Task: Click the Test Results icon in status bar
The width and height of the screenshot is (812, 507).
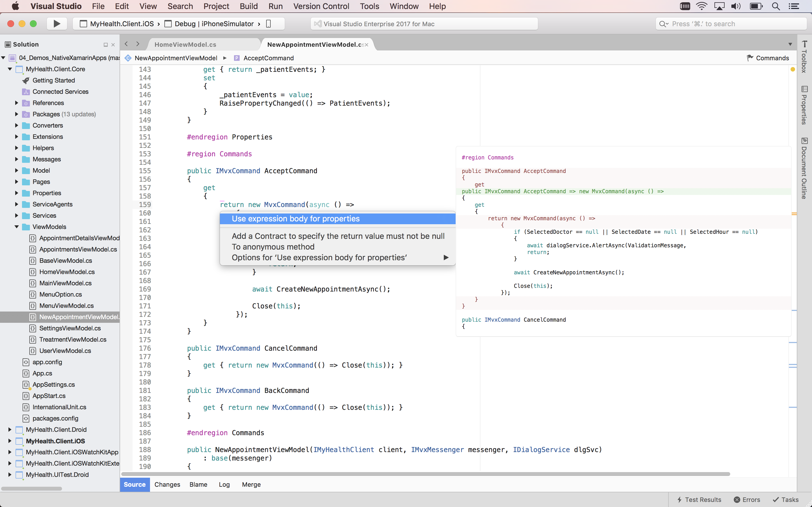Action: (x=679, y=499)
